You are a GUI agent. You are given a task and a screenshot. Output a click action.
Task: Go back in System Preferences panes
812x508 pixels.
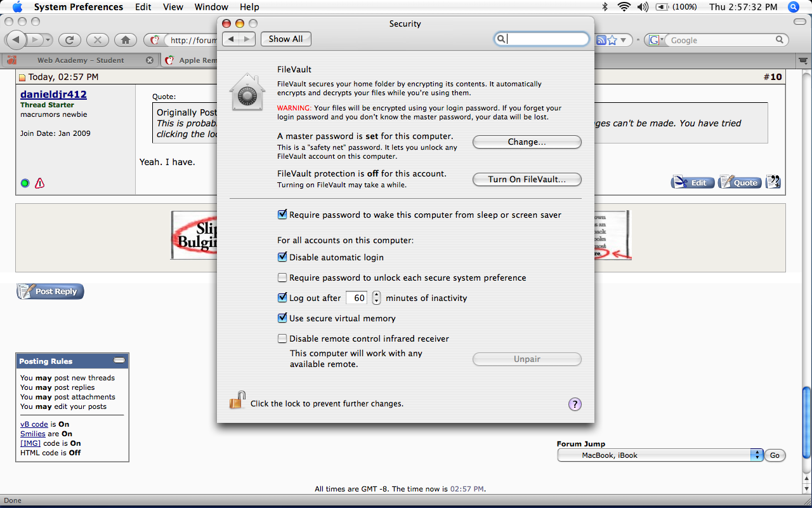coord(231,39)
